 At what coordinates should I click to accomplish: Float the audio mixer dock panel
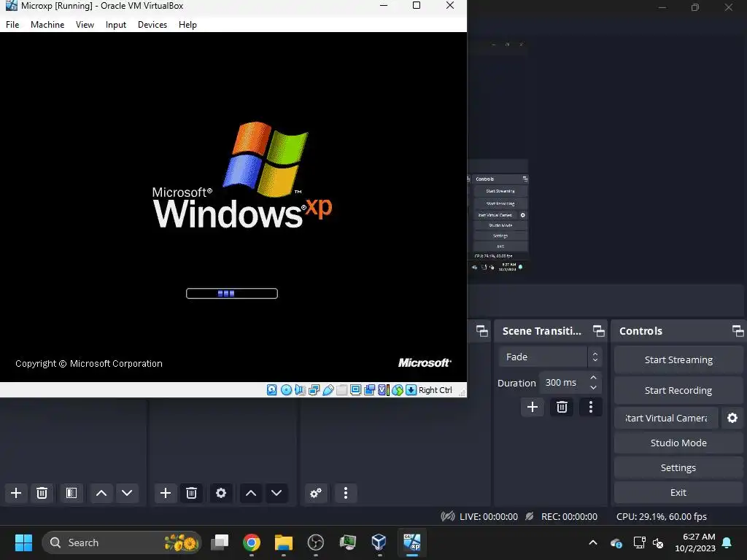(x=482, y=331)
